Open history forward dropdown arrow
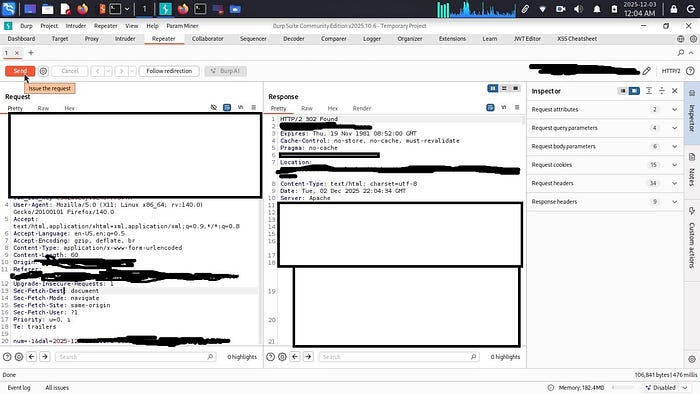 pyautogui.click(x=132, y=71)
